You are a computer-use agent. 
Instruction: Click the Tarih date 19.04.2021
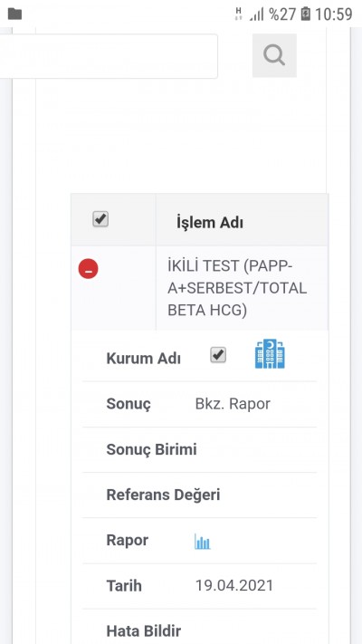tap(234, 585)
